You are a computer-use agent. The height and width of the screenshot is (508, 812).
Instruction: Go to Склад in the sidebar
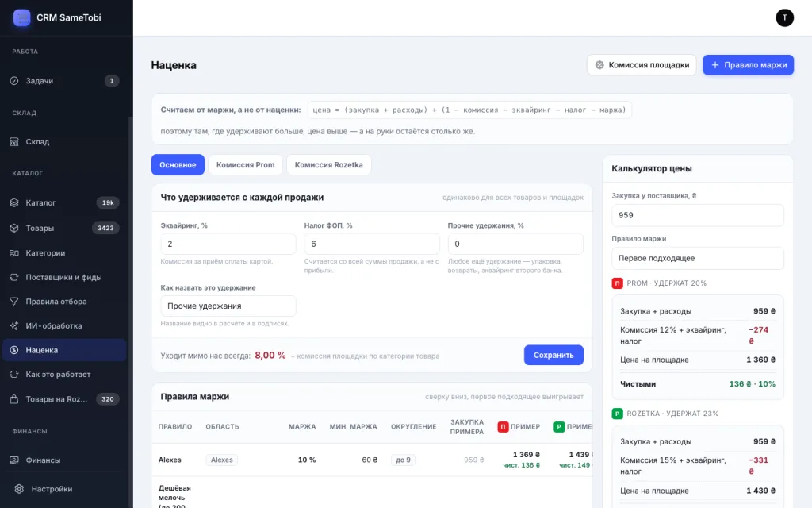(x=65, y=141)
